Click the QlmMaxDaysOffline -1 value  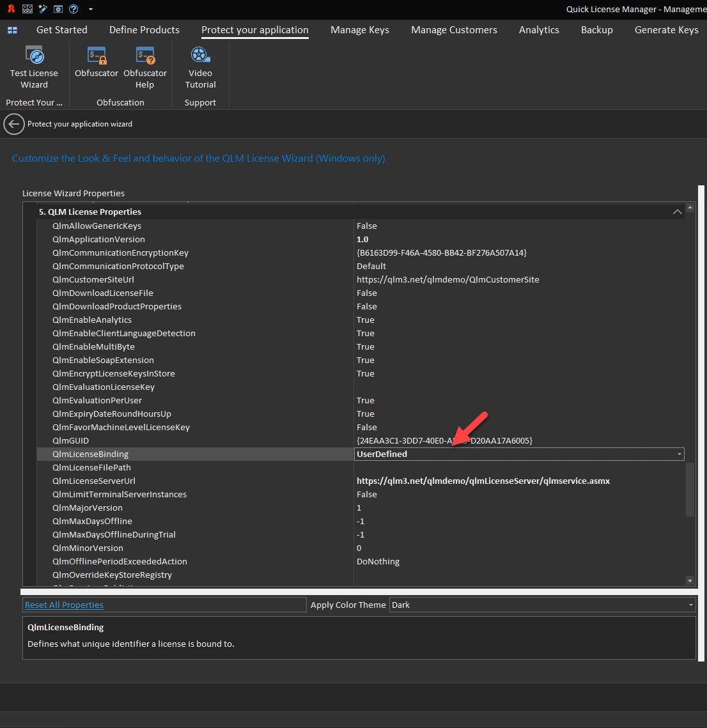click(361, 522)
